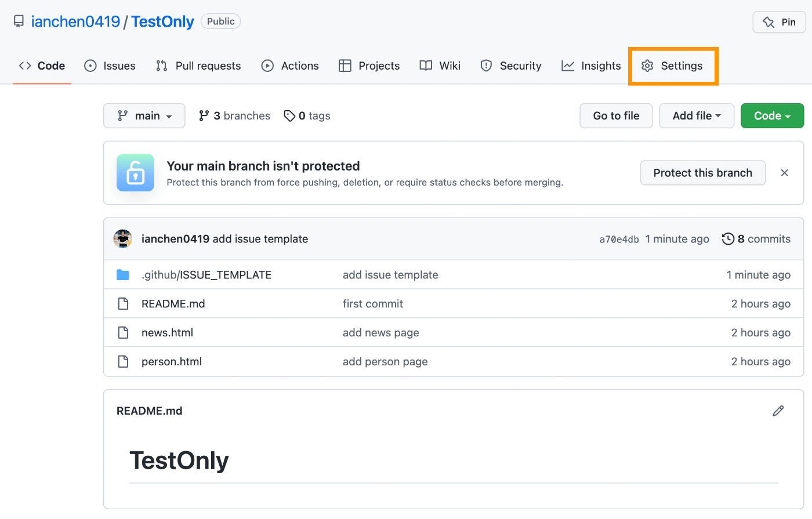Viewport: 812px width, 519px height.
Task: Click the README.md heading in preview panel
Action: tap(150, 411)
